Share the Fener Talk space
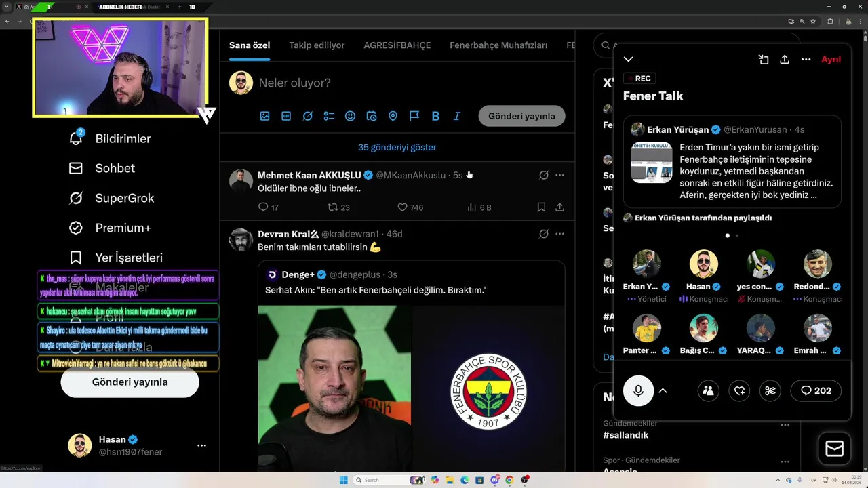Screen dimensions: 868x488 [x=785, y=60]
